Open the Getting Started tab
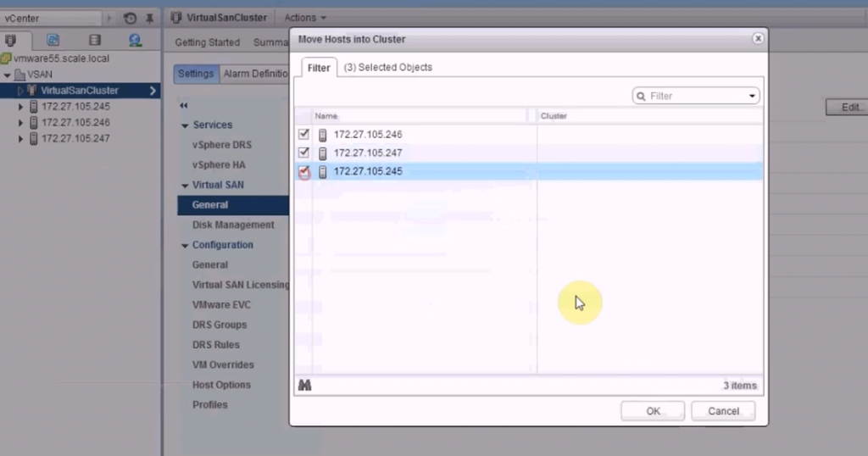 [207, 42]
